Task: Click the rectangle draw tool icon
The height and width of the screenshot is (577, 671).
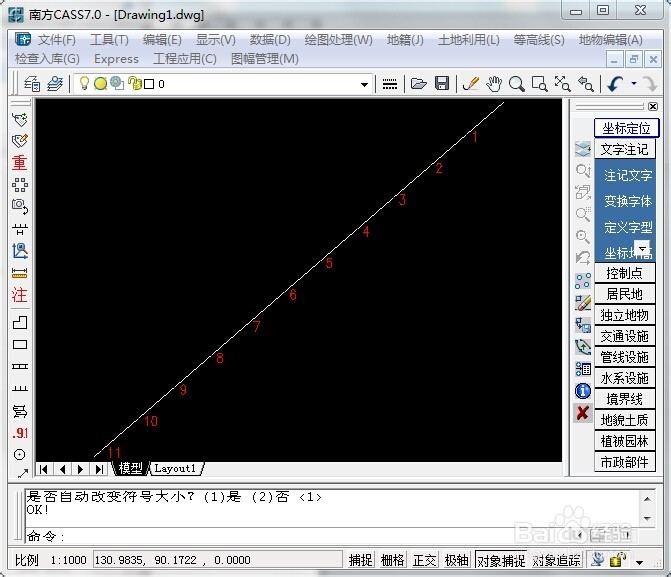Action: point(20,345)
